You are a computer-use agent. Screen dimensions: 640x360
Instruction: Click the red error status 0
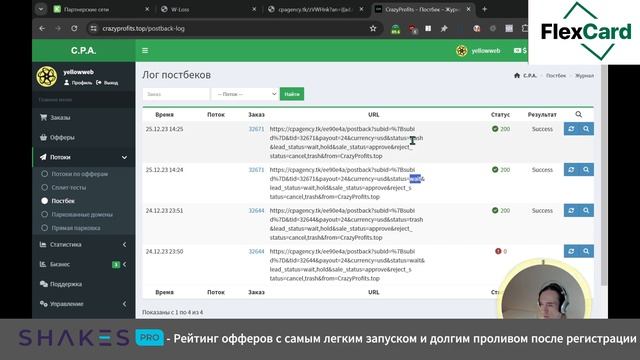501,251
